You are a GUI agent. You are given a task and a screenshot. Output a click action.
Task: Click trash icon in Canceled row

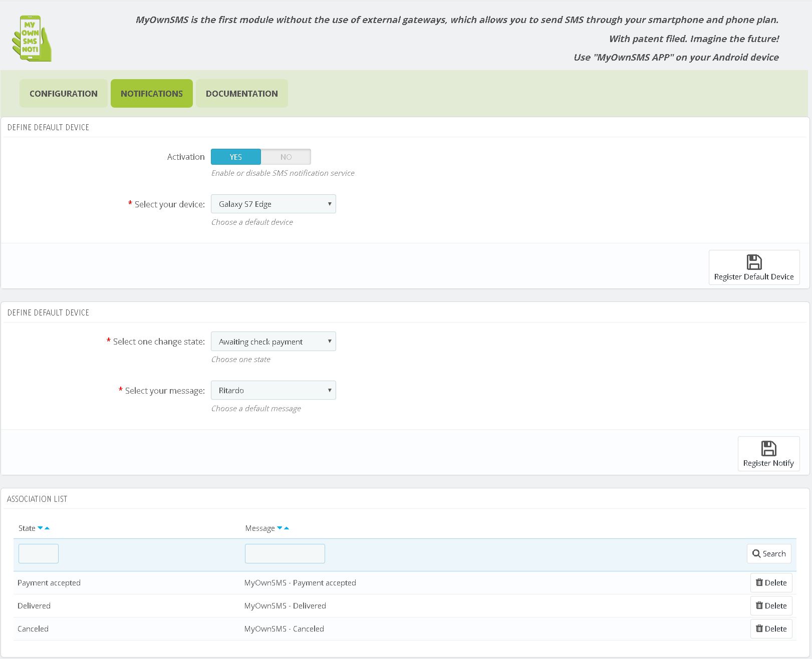pos(759,628)
